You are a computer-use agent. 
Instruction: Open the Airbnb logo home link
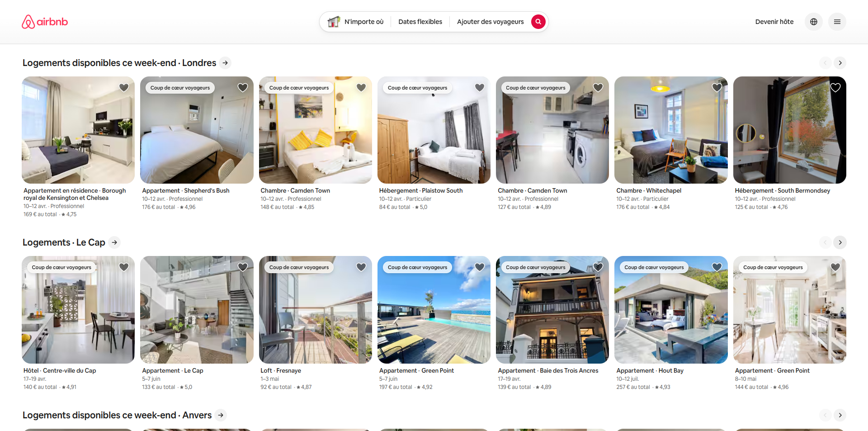pyautogui.click(x=45, y=22)
